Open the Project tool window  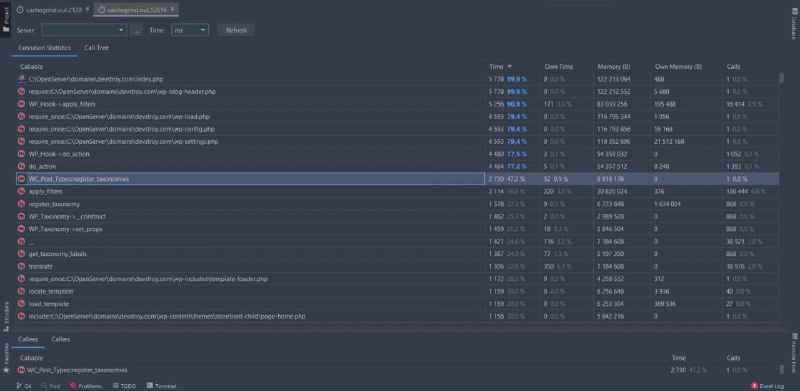coord(6,19)
